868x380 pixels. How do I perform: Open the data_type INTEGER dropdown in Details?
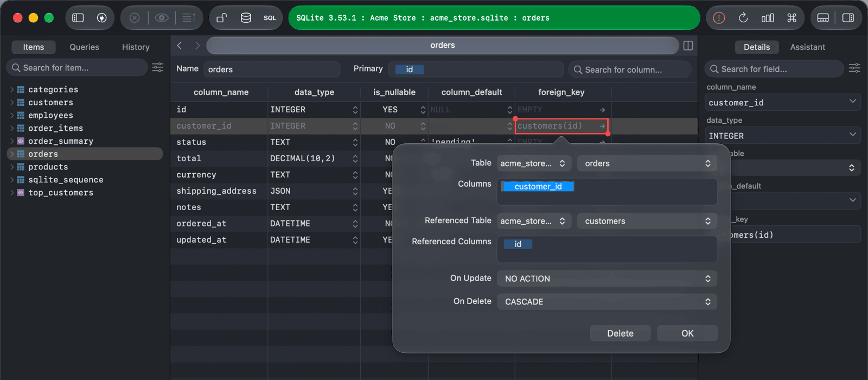(783, 136)
